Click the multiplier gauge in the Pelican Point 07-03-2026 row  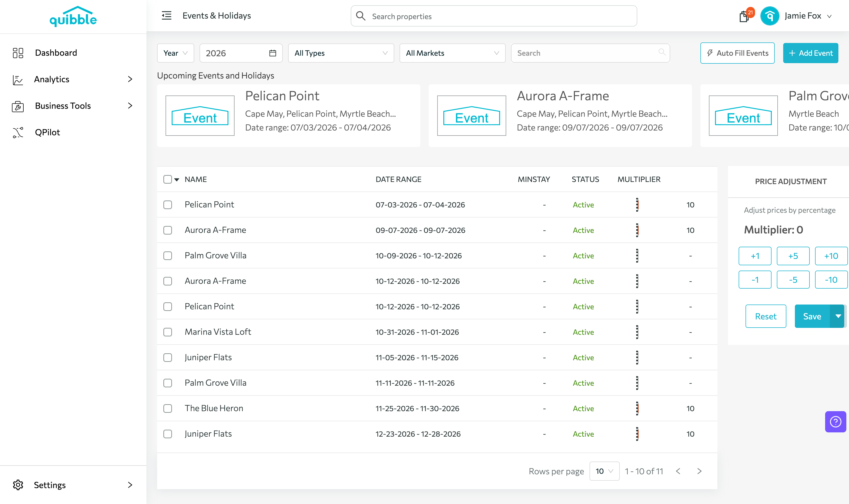click(637, 205)
